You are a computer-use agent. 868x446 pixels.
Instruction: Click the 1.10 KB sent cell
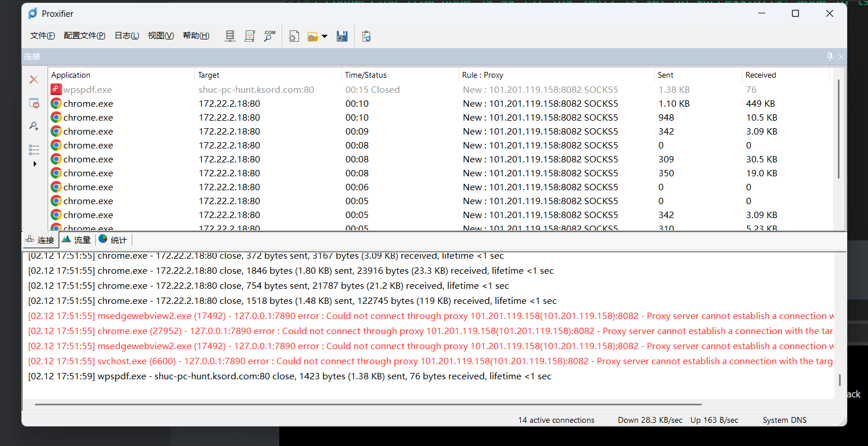674,103
